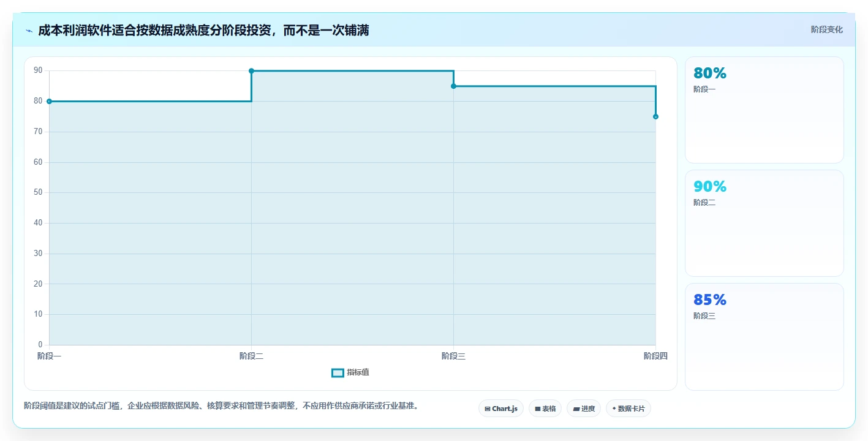
Task: Click the lightning icon beside the title
Action: 29,31
